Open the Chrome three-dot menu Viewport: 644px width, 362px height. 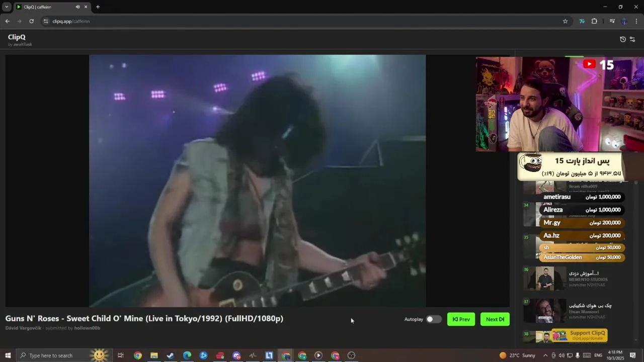636,21
